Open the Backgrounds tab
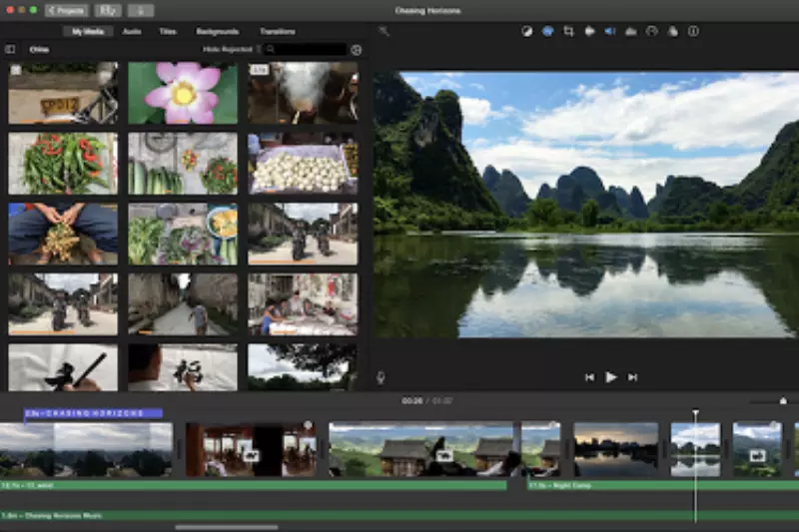This screenshot has height=532, width=799. pyautogui.click(x=218, y=32)
